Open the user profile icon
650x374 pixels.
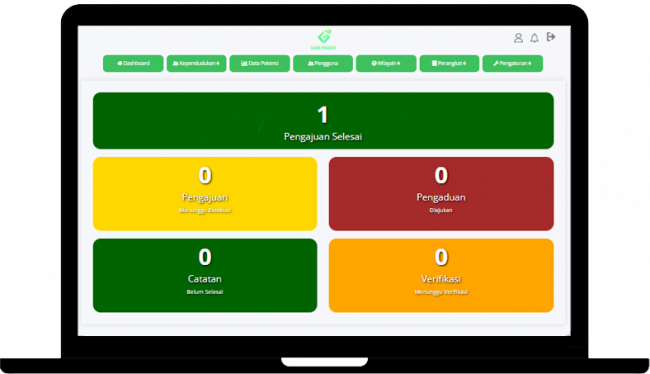pos(518,38)
